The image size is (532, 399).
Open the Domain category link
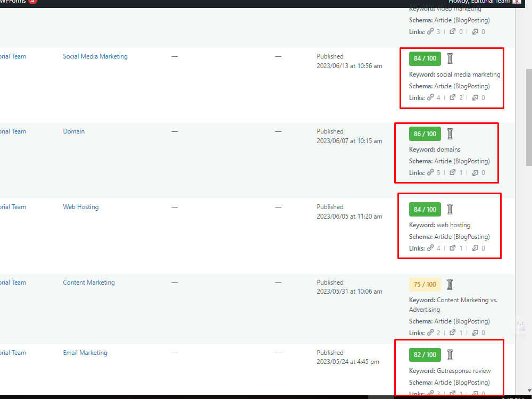click(73, 131)
